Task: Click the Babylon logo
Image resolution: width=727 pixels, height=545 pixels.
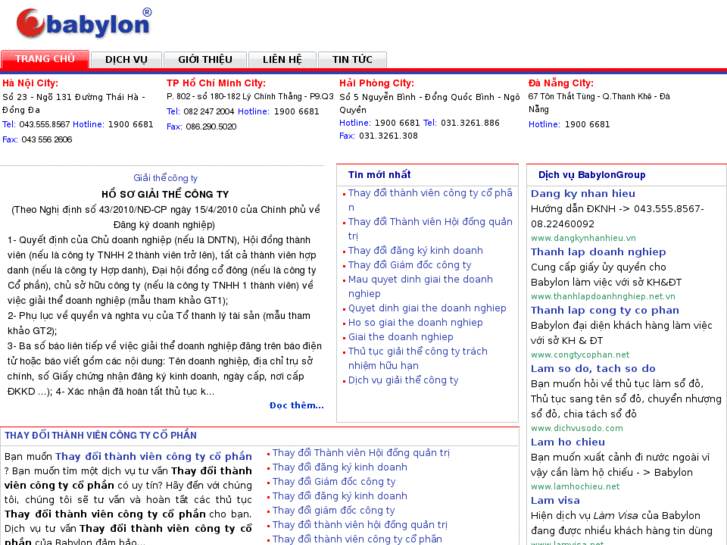Action: tap(84, 23)
